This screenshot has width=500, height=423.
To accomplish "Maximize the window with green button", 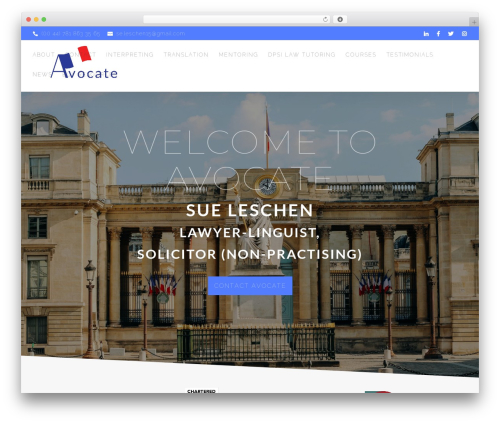I will click(44, 19).
